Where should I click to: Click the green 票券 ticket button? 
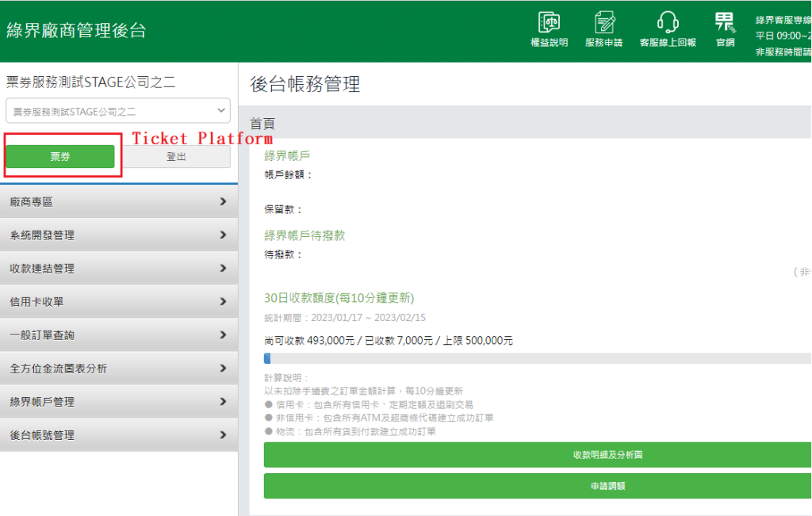60,157
